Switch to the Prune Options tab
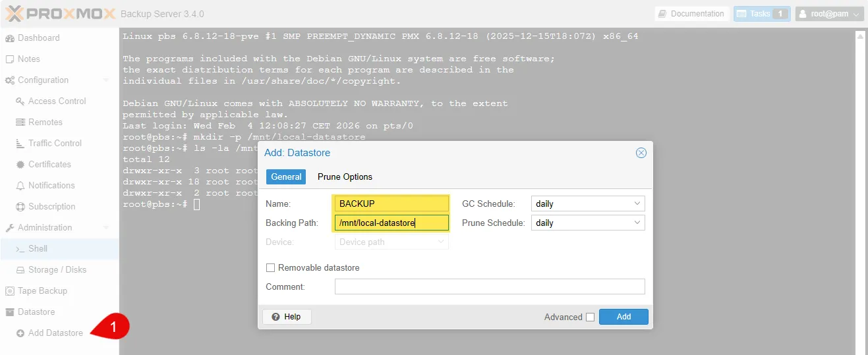The height and width of the screenshot is (355, 868). [345, 177]
